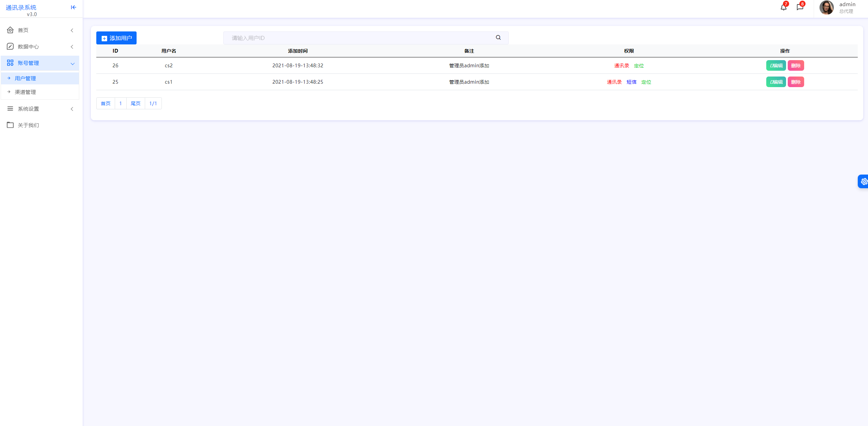Collapse sidebar using arrow icon
The width and height of the screenshot is (868, 426).
[73, 7]
